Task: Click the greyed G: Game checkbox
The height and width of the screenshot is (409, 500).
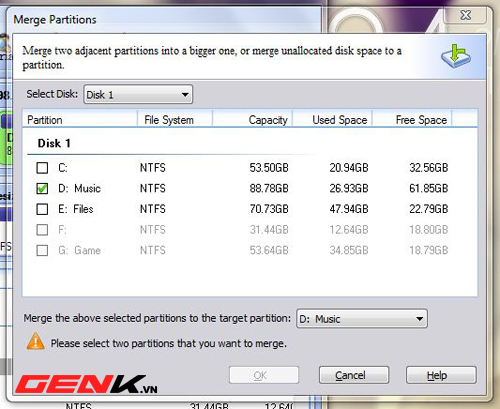Action: [x=42, y=250]
